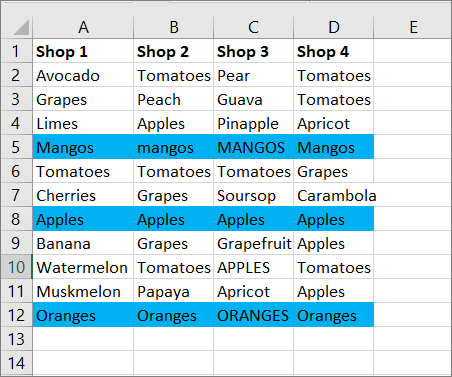Select the Pinapple cell
452x377 pixels.
[253, 123]
